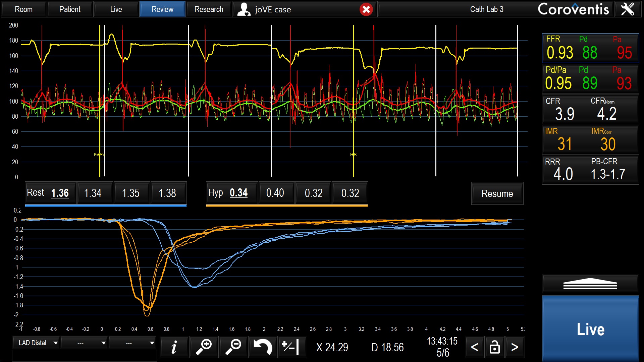Close the joVE case with the red X
Viewport: 644px width, 362px height.
point(366,9)
